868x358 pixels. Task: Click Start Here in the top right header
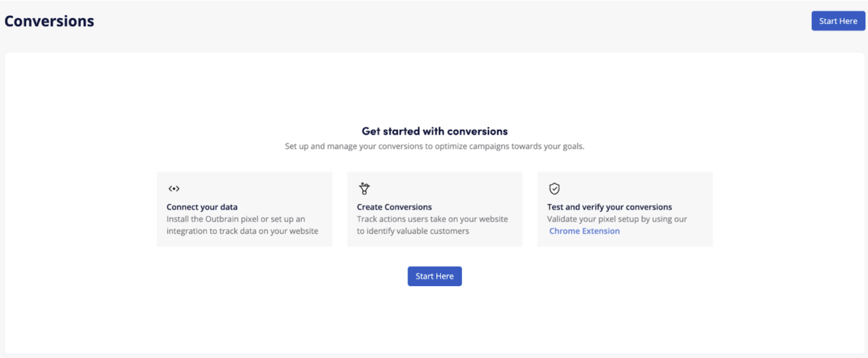(x=838, y=20)
